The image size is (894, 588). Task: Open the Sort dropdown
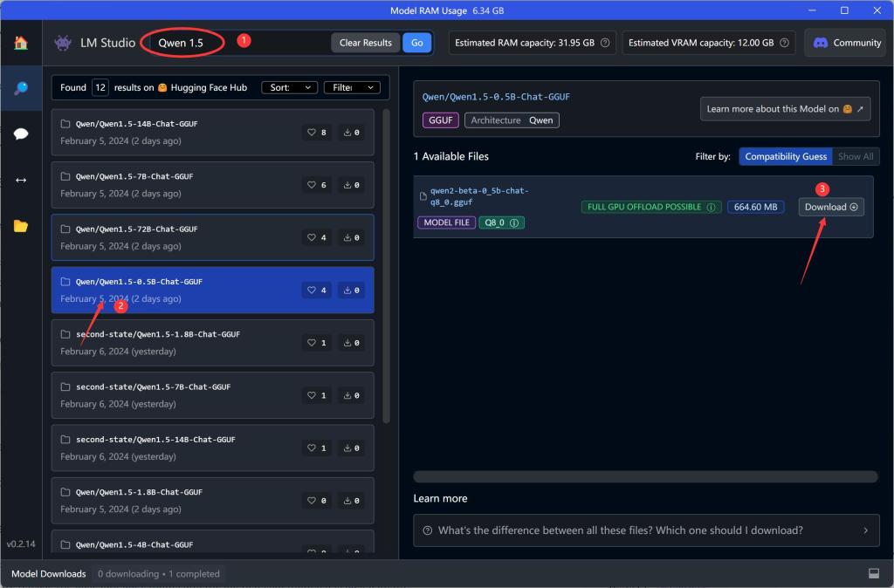(290, 87)
